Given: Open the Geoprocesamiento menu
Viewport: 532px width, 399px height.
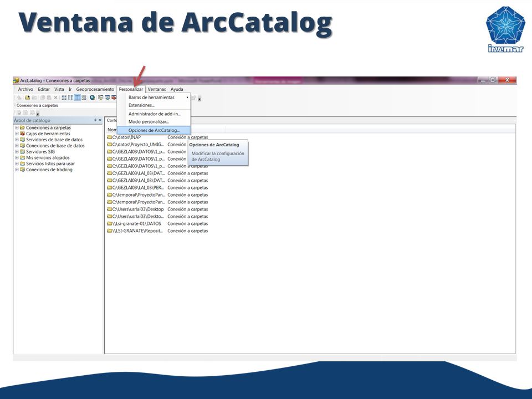Looking at the screenshot, I should [95, 89].
